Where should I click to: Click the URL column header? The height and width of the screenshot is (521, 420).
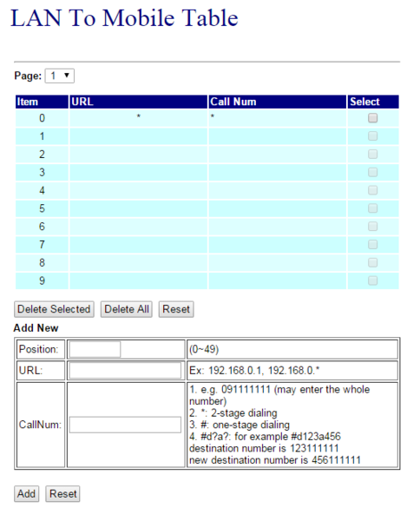tap(139, 102)
